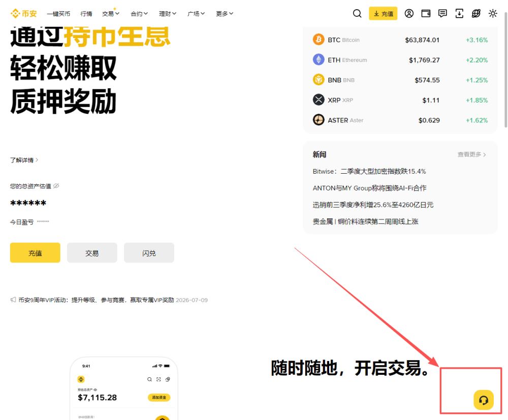Image resolution: width=508 pixels, height=420 pixels.
Task: Click the 今日盈亏 label
Action: pyautogui.click(x=22, y=222)
